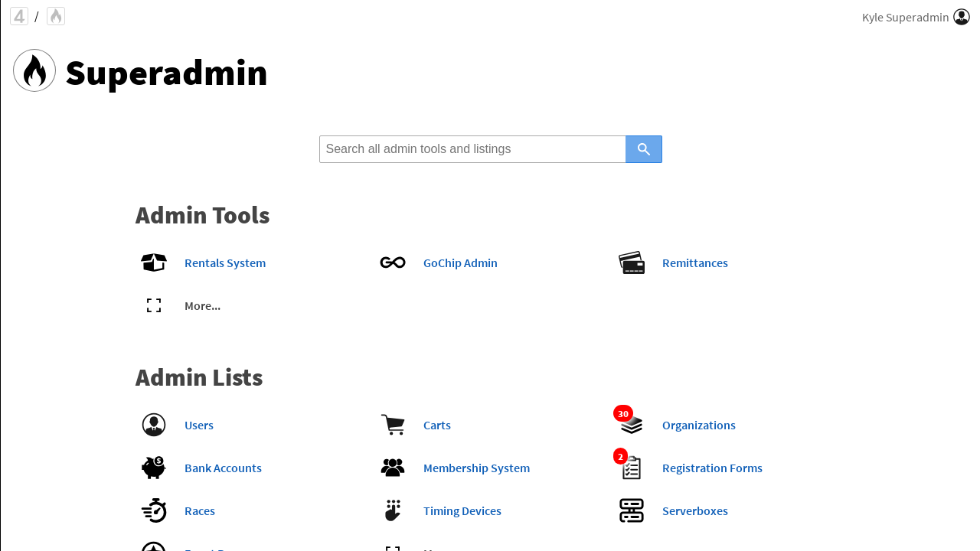Screen dimensions: 980x551
Task: Open the Registration Forms link
Action: (x=712, y=468)
